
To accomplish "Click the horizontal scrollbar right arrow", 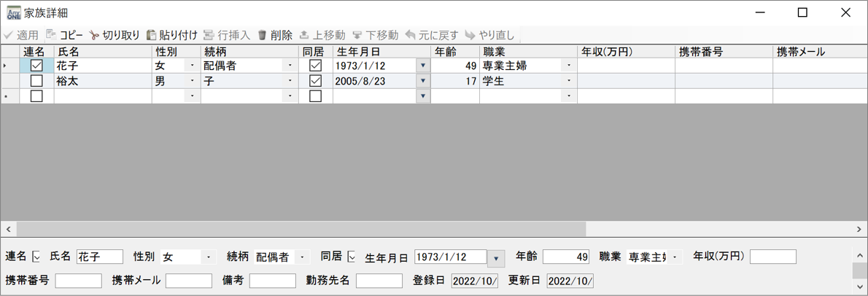I will (x=859, y=228).
